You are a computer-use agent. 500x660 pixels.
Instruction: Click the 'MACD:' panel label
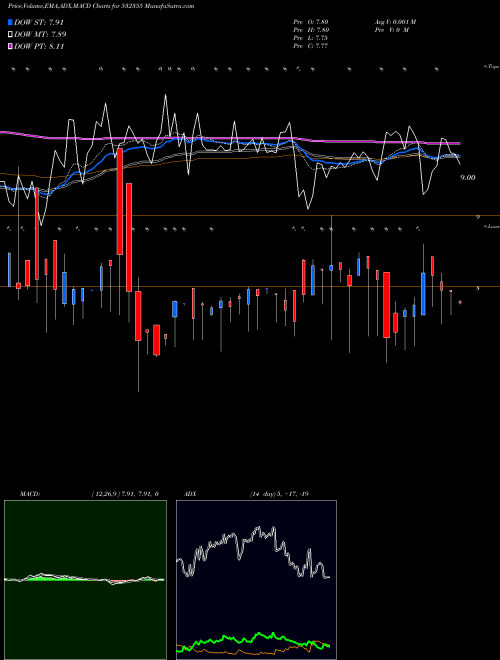(x=30, y=494)
